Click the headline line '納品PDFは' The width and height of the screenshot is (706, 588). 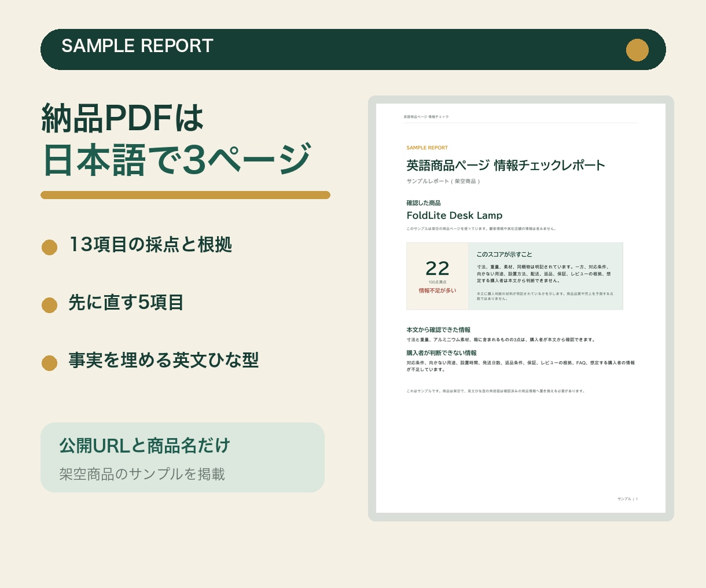tap(123, 118)
